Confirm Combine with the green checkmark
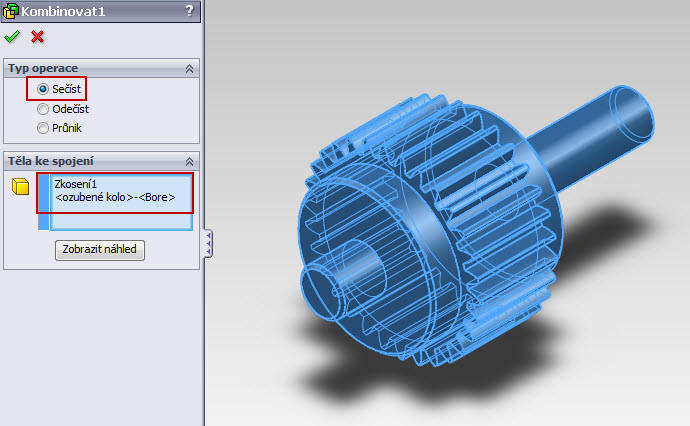 pyautogui.click(x=12, y=37)
